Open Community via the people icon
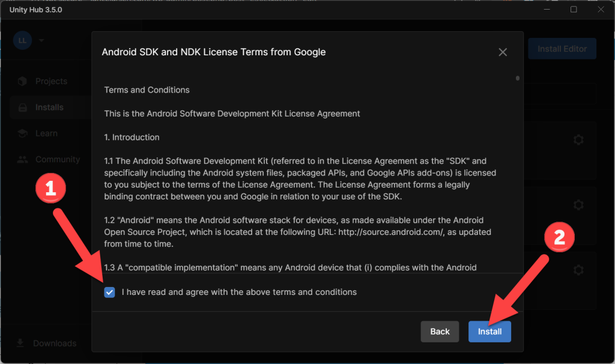The height and width of the screenshot is (364, 615). [x=22, y=159]
